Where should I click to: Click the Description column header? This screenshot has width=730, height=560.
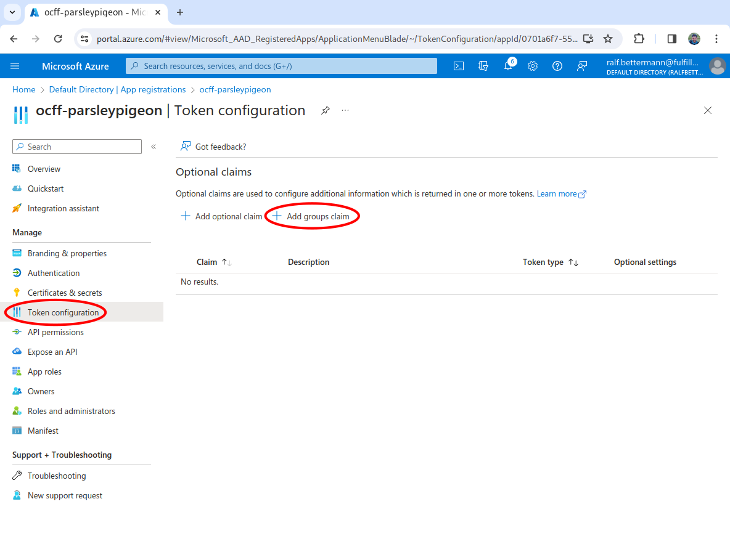point(308,262)
